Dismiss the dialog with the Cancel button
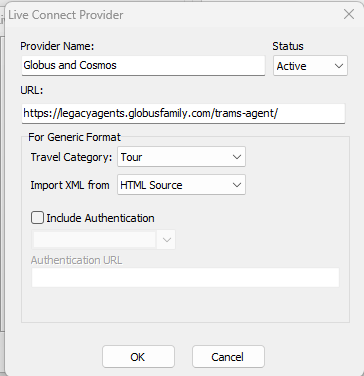Image resolution: width=364 pixels, height=376 pixels. coord(228,357)
